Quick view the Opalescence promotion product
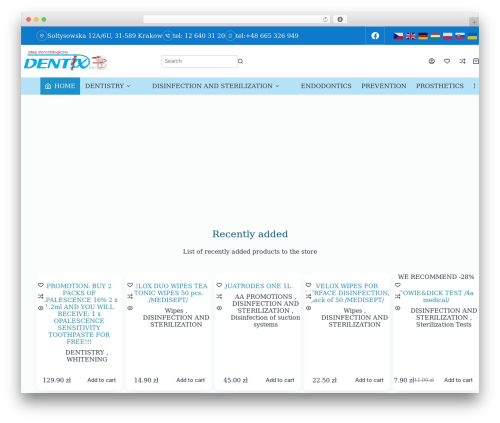Screen dimensions: 500x423 pos(41,308)
